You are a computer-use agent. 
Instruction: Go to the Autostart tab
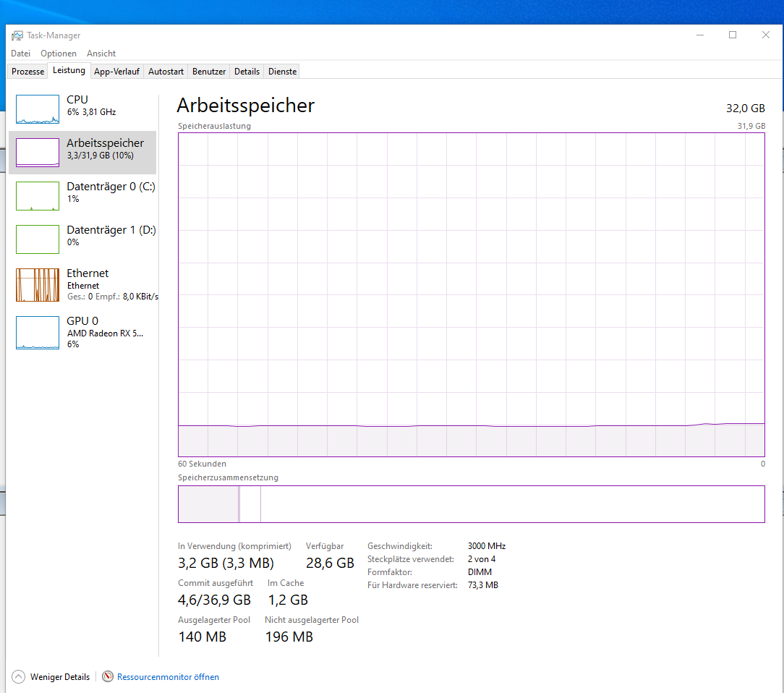point(166,72)
